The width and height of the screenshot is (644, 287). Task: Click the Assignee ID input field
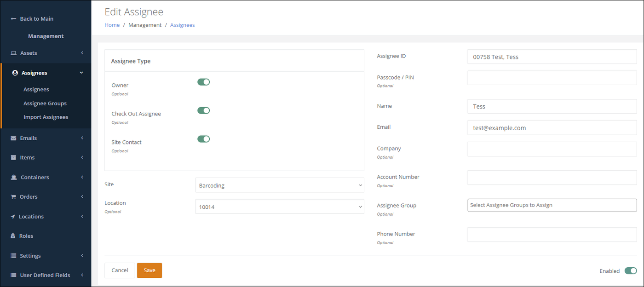pyautogui.click(x=552, y=57)
